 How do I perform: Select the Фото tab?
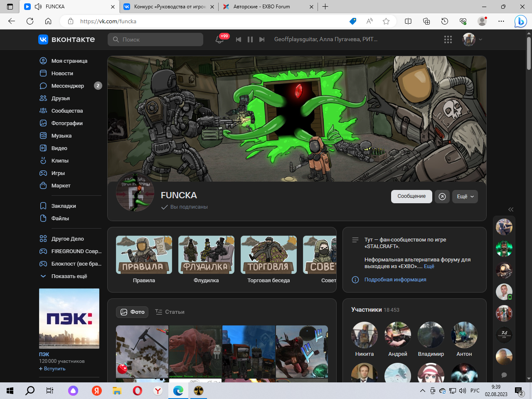tap(132, 312)
